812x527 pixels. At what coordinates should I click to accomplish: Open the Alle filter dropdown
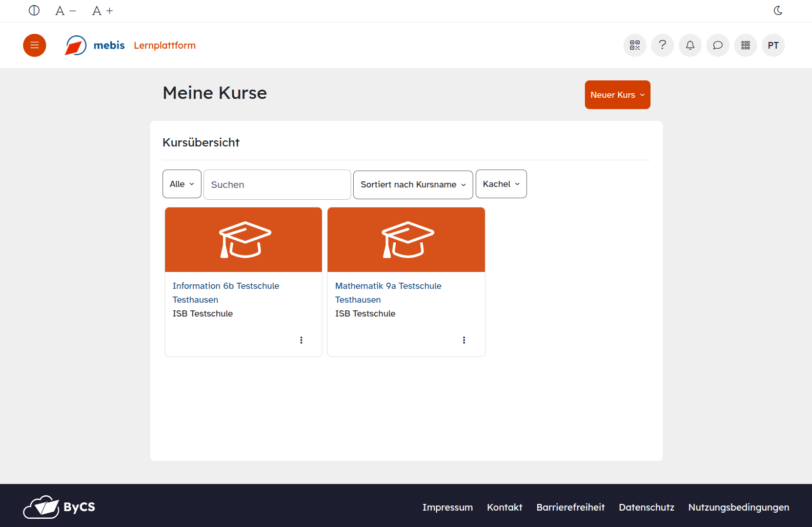(182, 184)
